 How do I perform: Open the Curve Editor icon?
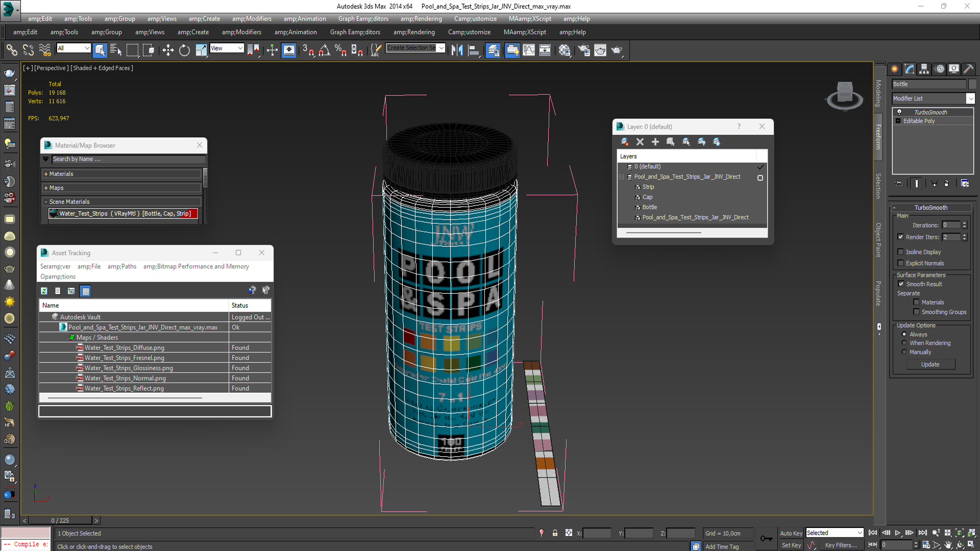[529, 50]
